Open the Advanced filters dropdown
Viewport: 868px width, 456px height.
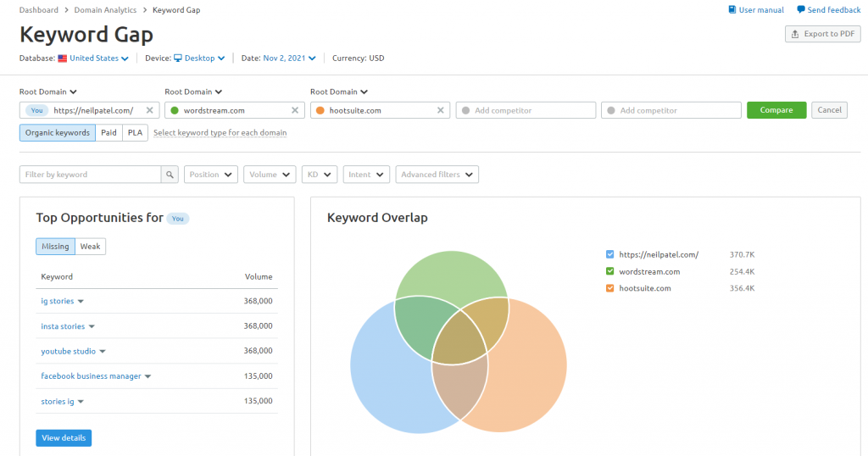pyautogui.click(x=437, y=175)
